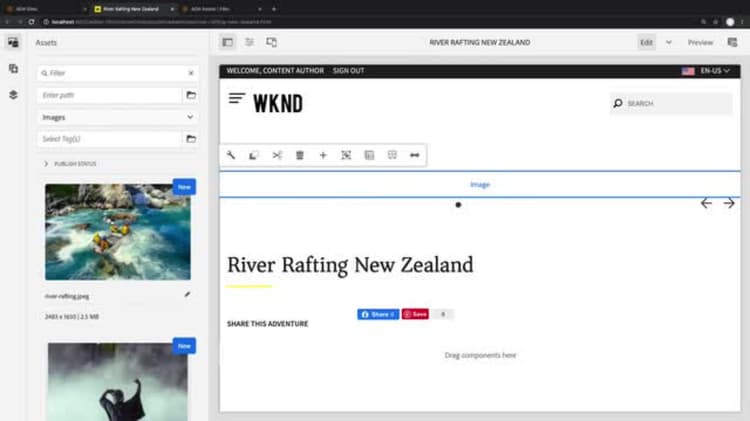Click the WELCOME, CONTENT AUTHOR text
750x421 pixels.
pyautogui.click(x=275, y=70)
